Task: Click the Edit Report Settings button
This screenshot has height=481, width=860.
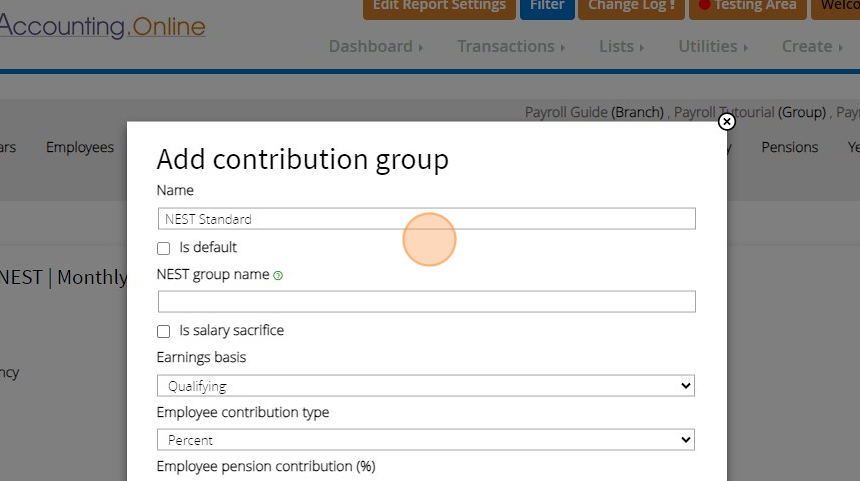Action: [439, 6]
